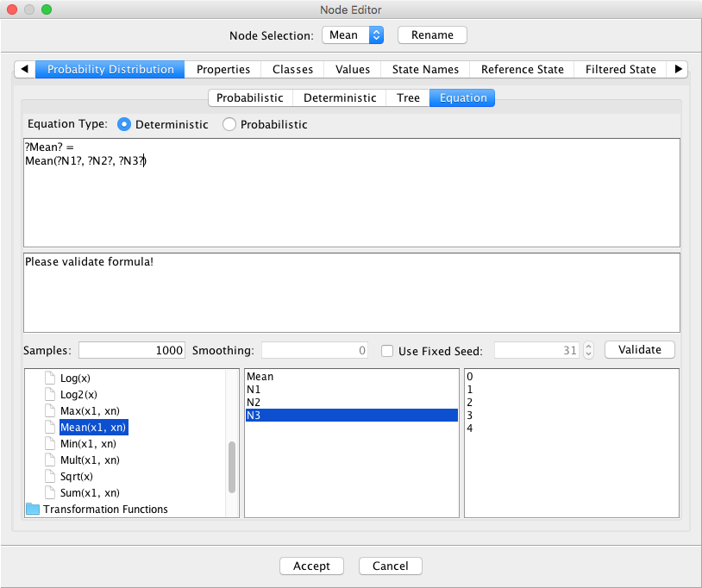Click the 'Please validate formula!' message area
The image size is (702, 588).
(x=352, y=292)
